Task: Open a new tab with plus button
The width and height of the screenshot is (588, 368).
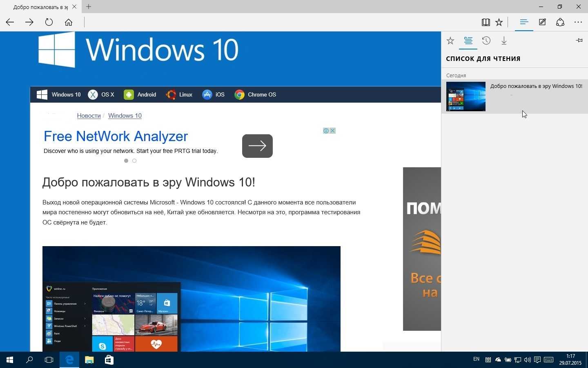Action: [89, 7]
